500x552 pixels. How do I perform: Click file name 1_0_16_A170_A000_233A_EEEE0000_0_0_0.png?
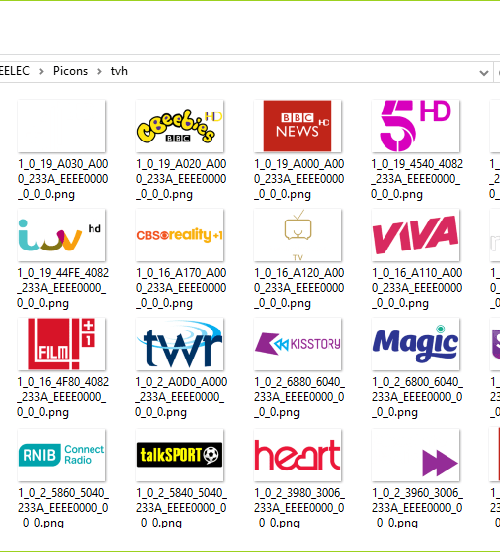[x=181, y=288]
